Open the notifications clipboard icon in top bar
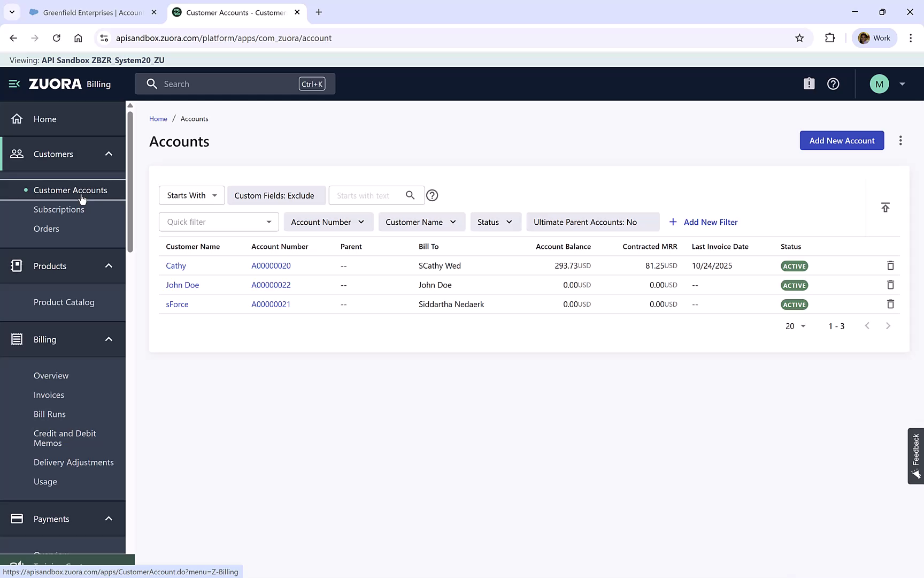The height and width of the screenshot is (578, 924). tap(809, 83)
